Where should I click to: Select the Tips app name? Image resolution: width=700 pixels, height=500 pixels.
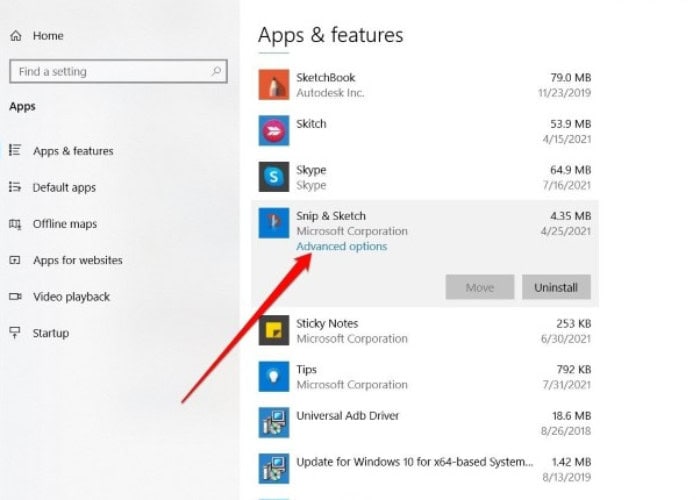tap(307, 370)
